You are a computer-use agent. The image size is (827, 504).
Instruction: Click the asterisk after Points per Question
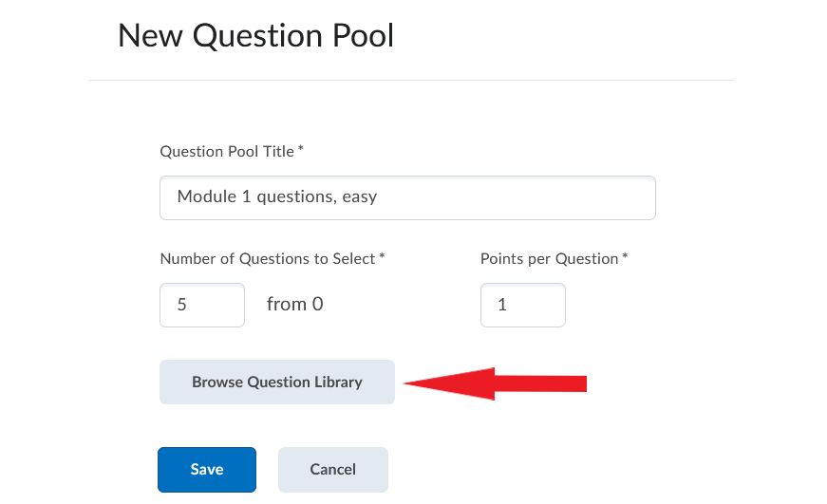coord(625,255)
